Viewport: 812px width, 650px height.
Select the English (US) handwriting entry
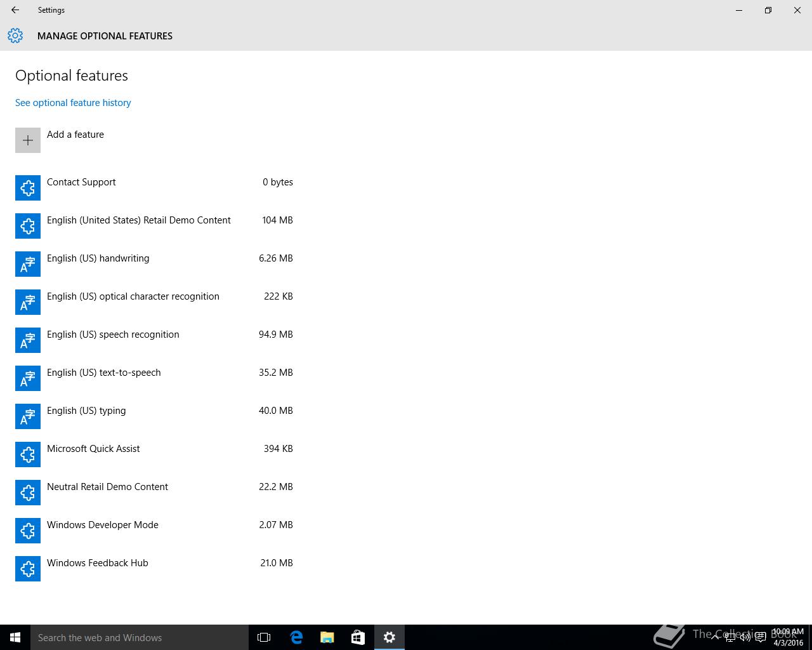98,258
